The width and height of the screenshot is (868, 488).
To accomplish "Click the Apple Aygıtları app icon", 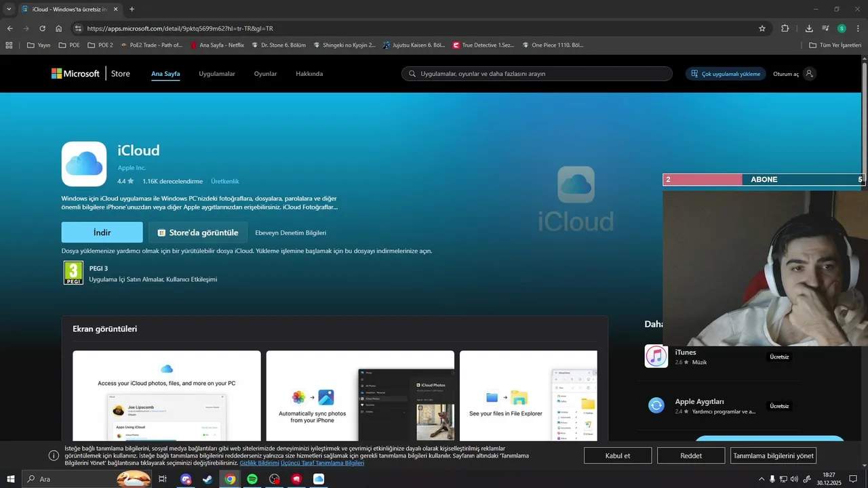I will pos(656,405).
